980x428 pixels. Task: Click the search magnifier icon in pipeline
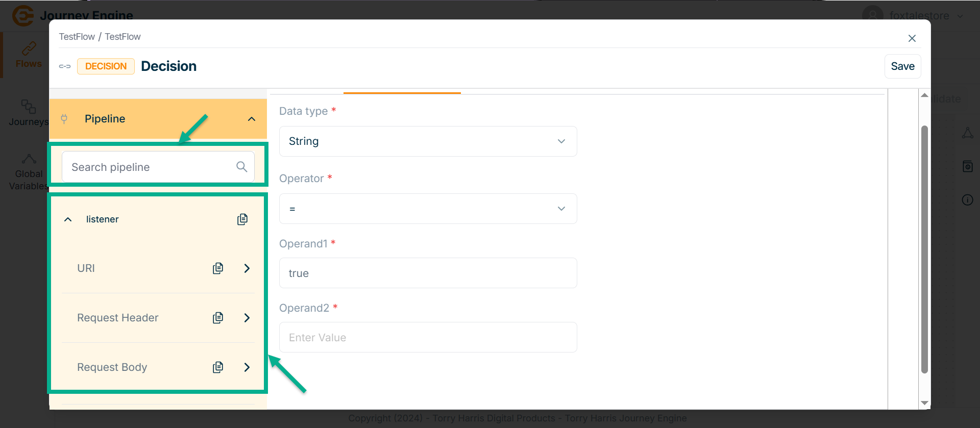(241, 167)
